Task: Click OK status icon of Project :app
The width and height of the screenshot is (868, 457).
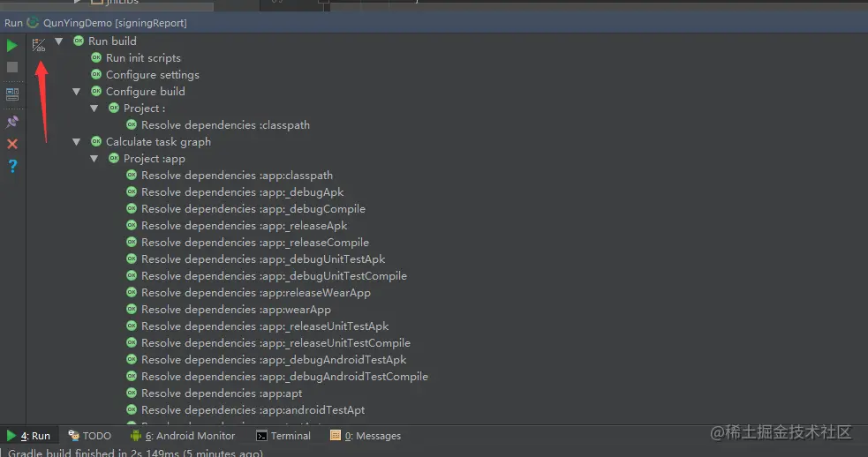Action: pos(114,158)
